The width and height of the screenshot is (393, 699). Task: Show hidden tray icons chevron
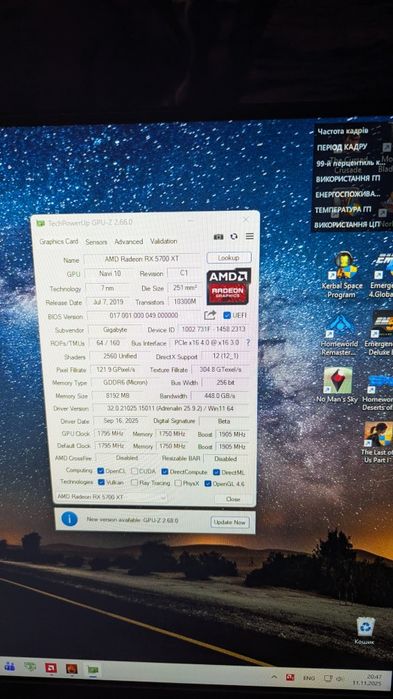273,676
